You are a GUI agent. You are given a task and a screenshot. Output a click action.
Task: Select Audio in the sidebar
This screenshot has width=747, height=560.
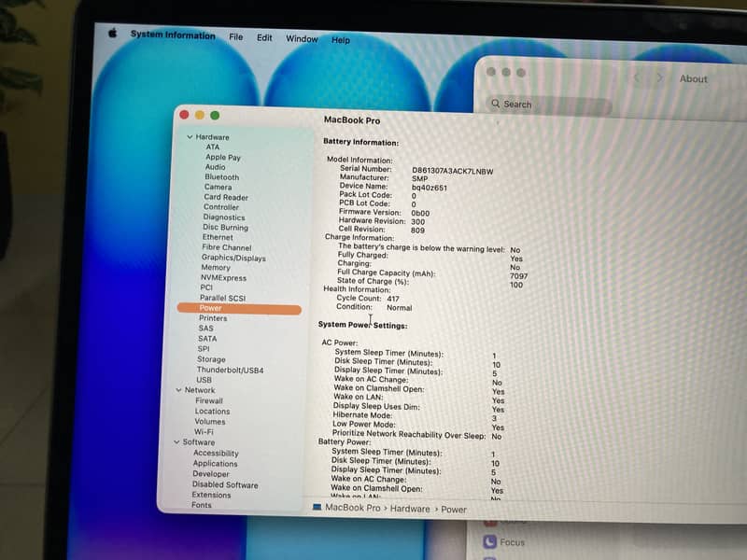pyautogui.click(x=215, y=167)
